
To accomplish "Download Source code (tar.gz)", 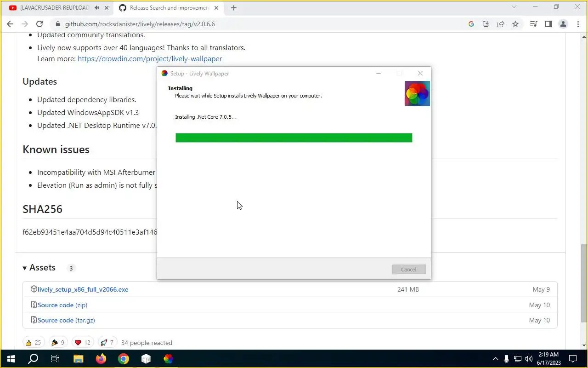I will 66,320.
